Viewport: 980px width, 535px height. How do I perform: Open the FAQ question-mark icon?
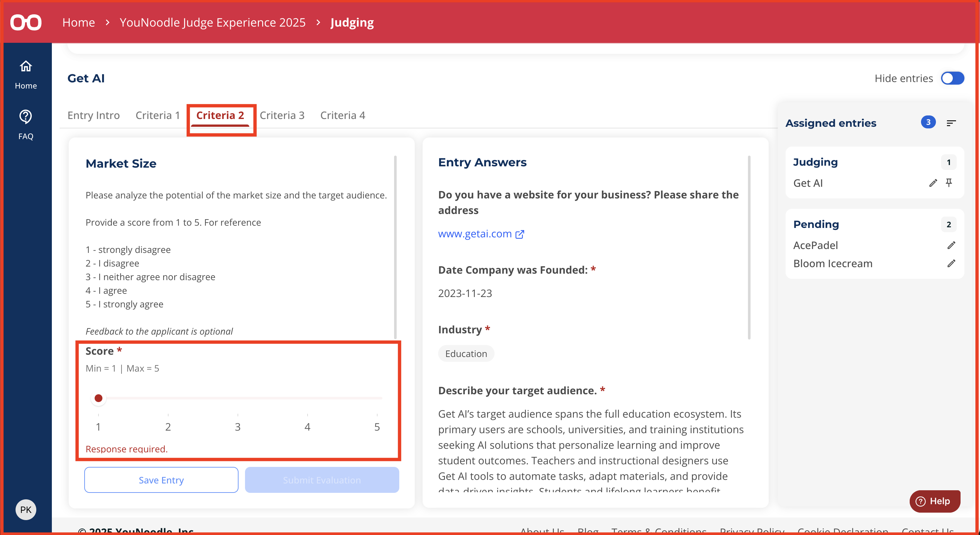pyautogui.click(x=26, y=116)
